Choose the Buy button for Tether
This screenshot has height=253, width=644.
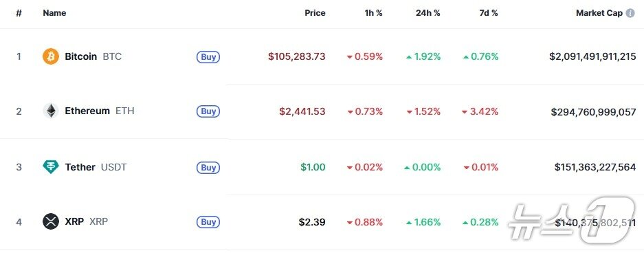[x=208, y=168]
